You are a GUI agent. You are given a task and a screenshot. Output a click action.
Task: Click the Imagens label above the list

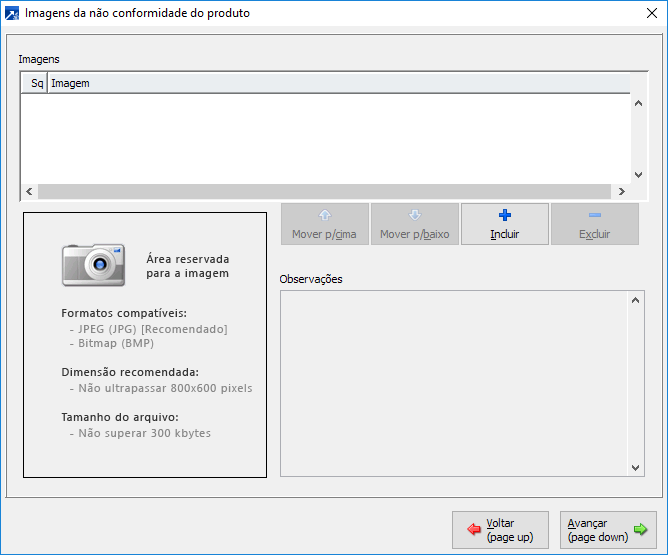click(x=39, y=60)
